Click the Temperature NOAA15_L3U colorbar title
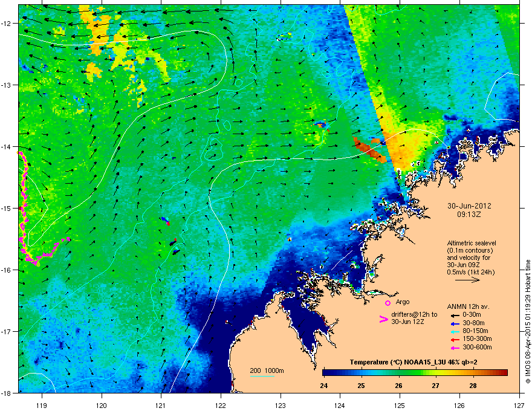This screenshot has height=411, width=532. click(414, 362)
